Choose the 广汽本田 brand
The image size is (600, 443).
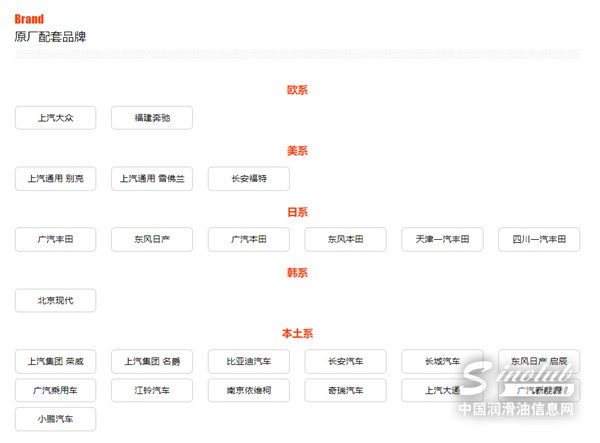249,239
